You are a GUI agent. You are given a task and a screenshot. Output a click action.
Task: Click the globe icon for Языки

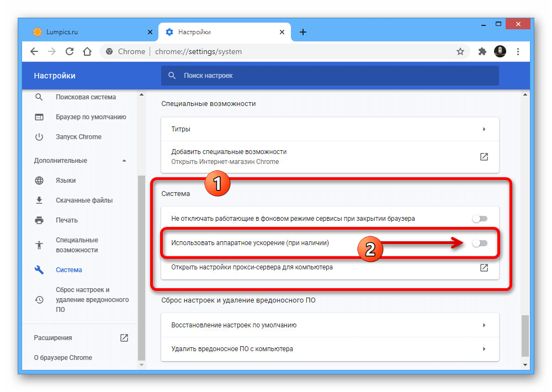click(x=39, y=181)
